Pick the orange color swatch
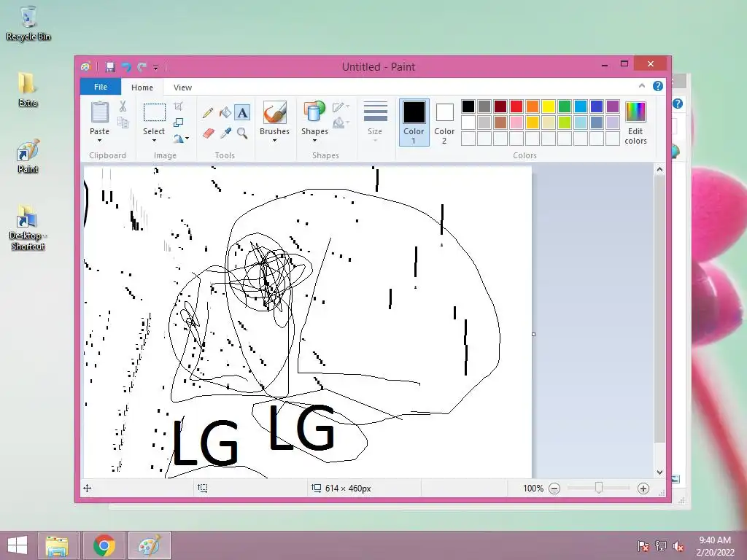The width and height of the screenshot is (747, 560). tap(533, 106)
